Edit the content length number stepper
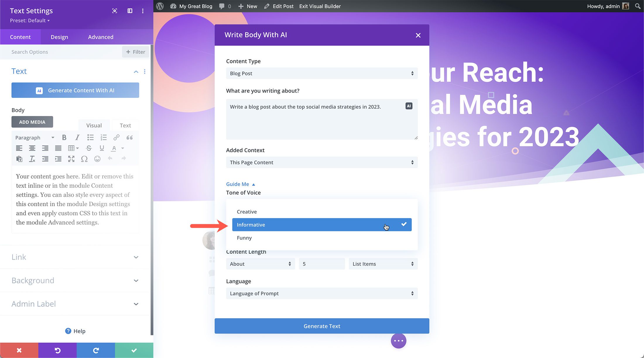Image resolution: width=644 pixels, height=358 pixels. coord(321,264)
